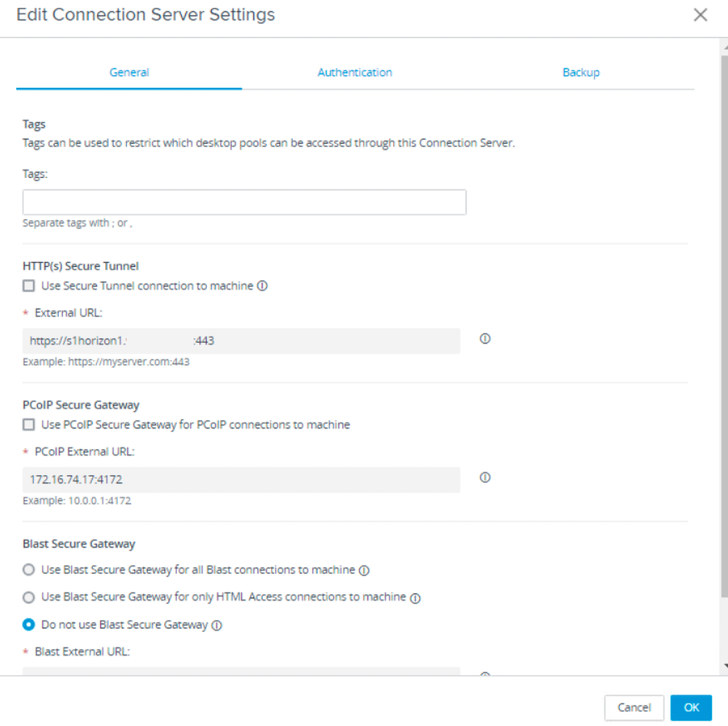
Task: Cancel the connection server edits
Action: point(634,707)
